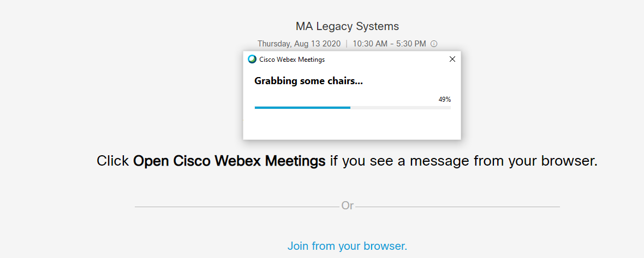Image resolution: width=644 pixels, height=258 pixels.
Task: Click the 49% progress percentage label
Action: [x=444, y=99]
